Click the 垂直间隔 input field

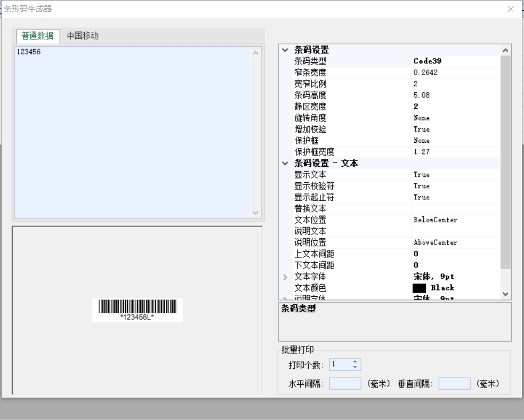[455, 383]
